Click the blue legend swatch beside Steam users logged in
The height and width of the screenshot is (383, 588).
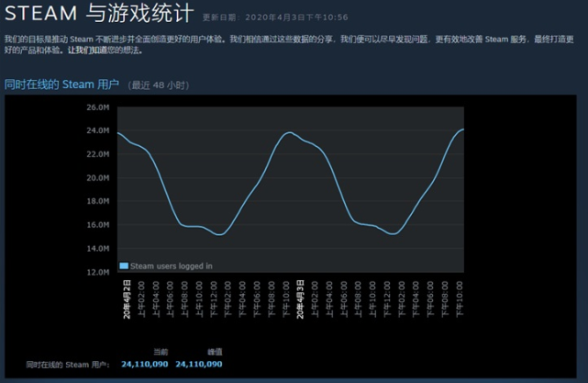124,265
